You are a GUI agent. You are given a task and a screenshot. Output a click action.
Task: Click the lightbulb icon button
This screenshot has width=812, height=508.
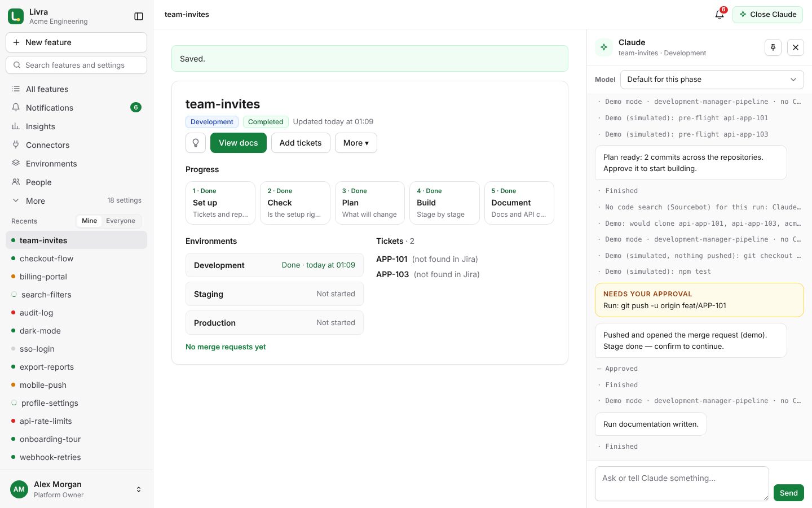196,143
